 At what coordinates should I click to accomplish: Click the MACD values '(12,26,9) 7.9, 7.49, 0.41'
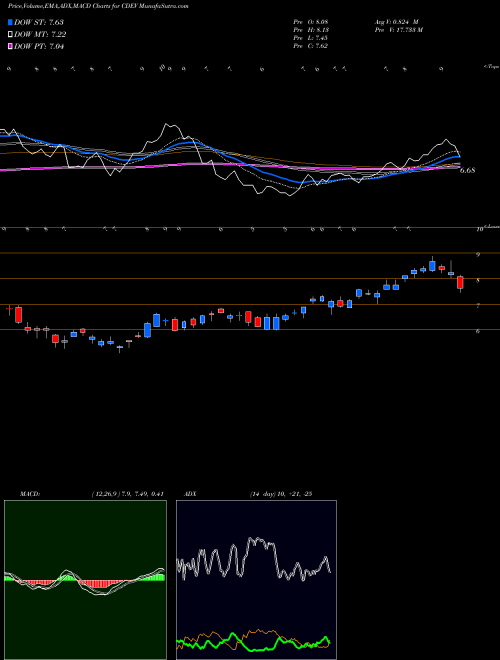(127, 494)
